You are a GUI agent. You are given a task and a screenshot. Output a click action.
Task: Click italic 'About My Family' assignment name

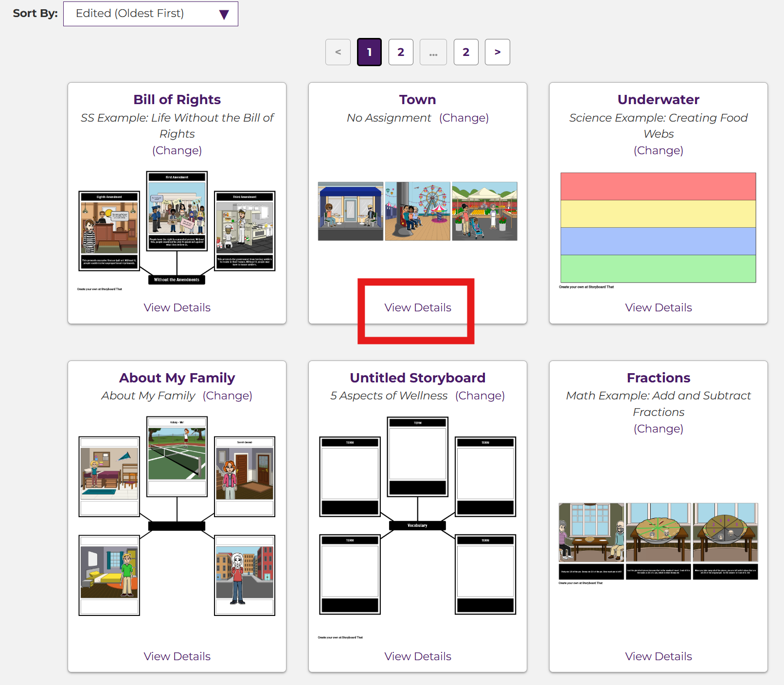[x=148, y=396]
